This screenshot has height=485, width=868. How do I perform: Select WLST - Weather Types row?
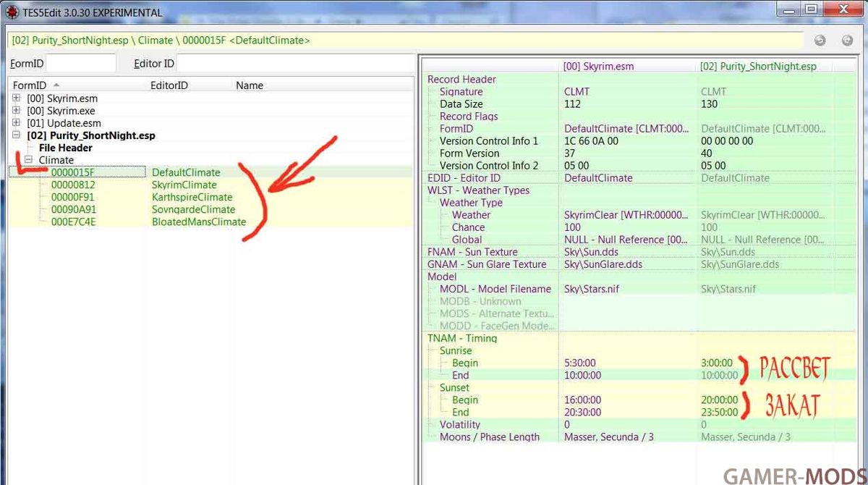[639, 190]
